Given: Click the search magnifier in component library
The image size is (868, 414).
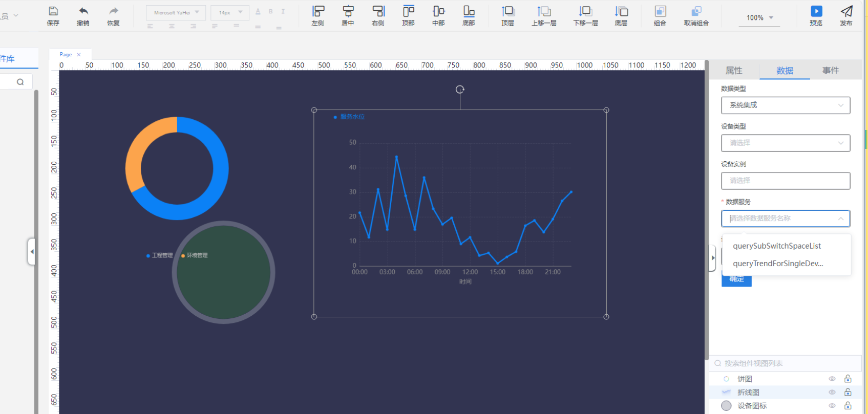Looking at the screenshot, I should pyautogui.click(x=20, y=82).
